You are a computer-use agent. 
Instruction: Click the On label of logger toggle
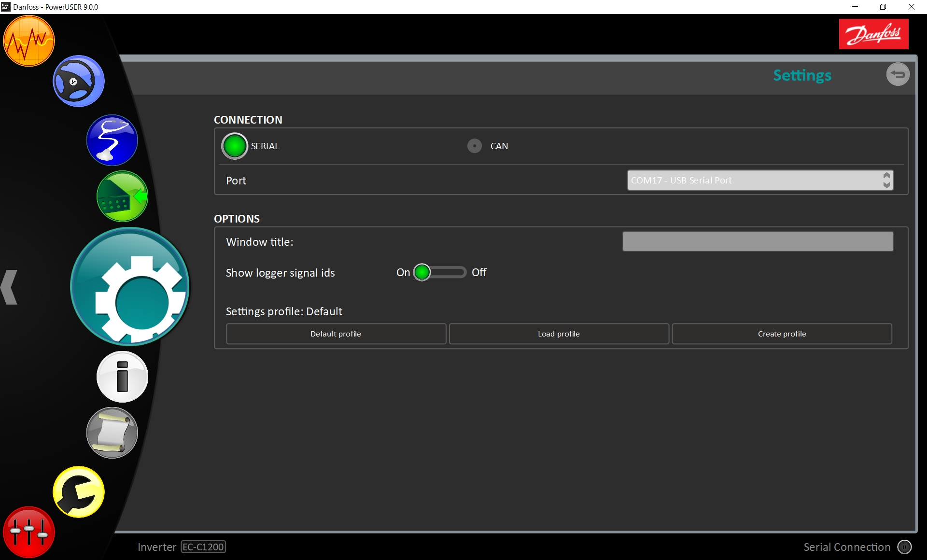(403, 272)
